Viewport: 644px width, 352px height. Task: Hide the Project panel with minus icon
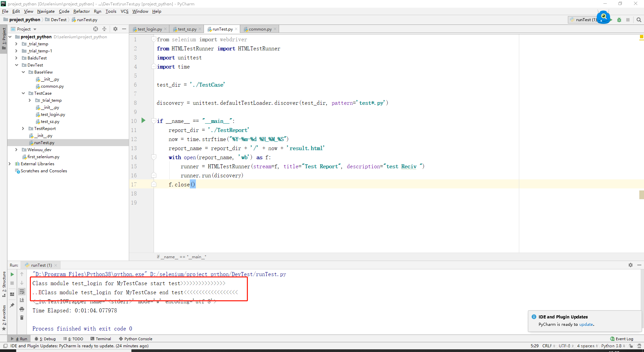124,29
